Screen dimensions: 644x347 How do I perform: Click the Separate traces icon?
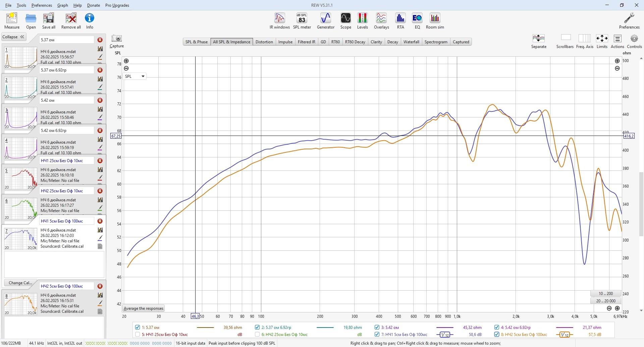tap(539, 42)
